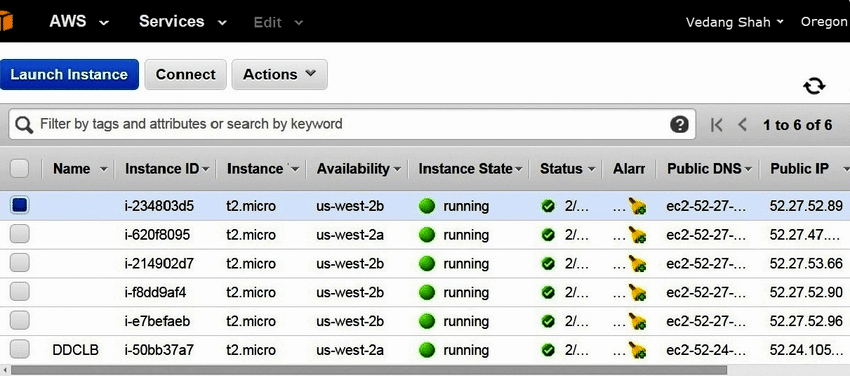This screenshot has width=850, height=376.
Task: Open the Instance Type column dropdown
Action: coord(295,169)
